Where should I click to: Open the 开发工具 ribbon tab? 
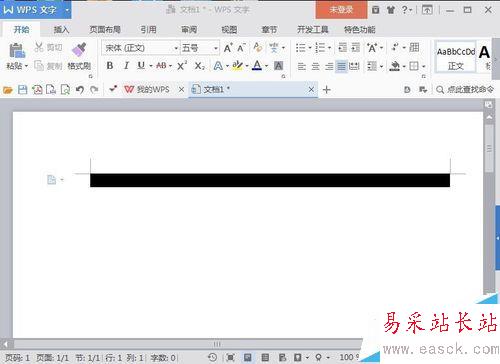tap(313, 30)
